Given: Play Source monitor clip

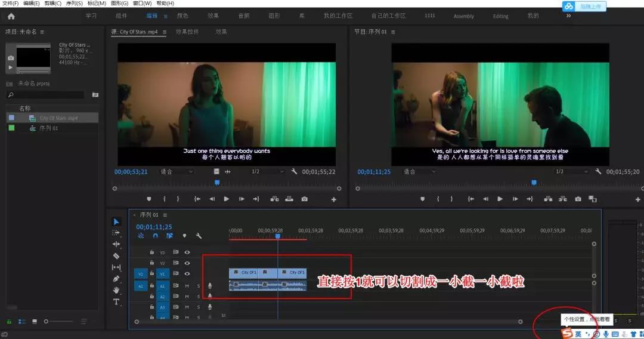Looking at the screenshot, I should point(227,199).
